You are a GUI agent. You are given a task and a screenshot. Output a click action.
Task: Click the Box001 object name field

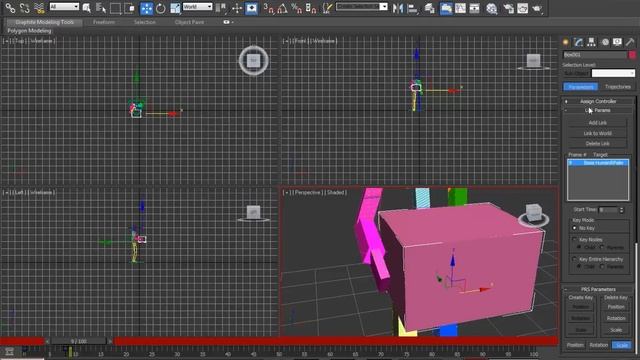click(595, 55)
